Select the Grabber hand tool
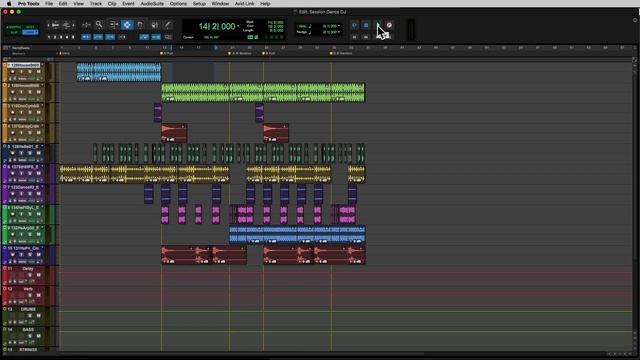This screenshot has width=640, height=360. click(x=140, y=25)
